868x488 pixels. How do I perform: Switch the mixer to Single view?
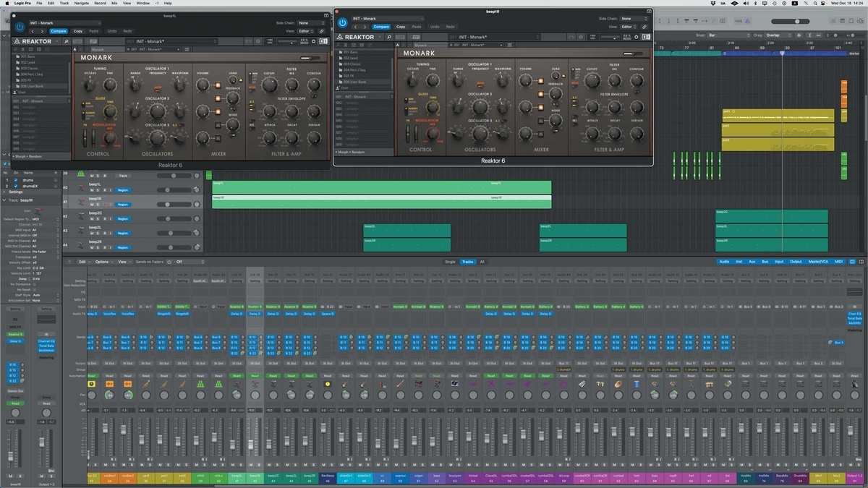(x=451, y=262)
